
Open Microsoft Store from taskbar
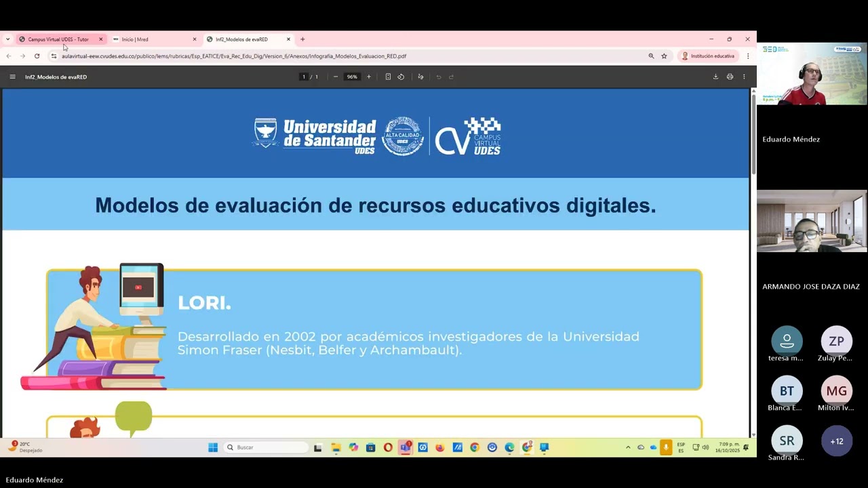tap(370, 447)
